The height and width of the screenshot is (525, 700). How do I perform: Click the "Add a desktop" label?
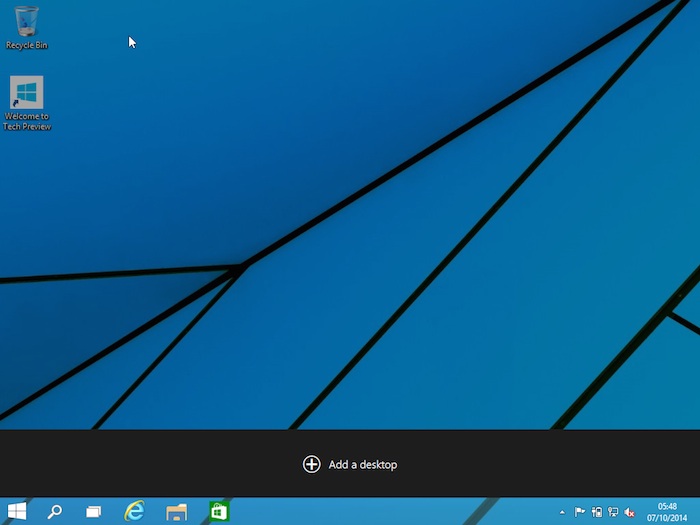[x=363, y=464]
